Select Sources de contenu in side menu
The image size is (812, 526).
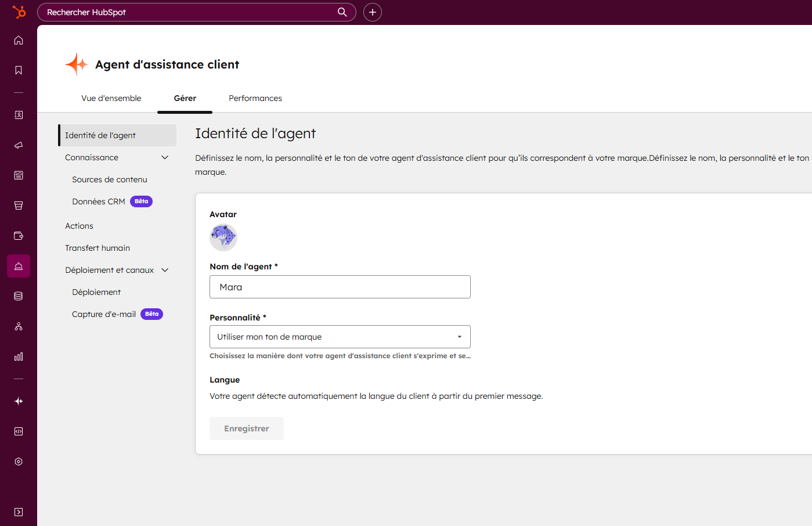(x=110, y=179)
